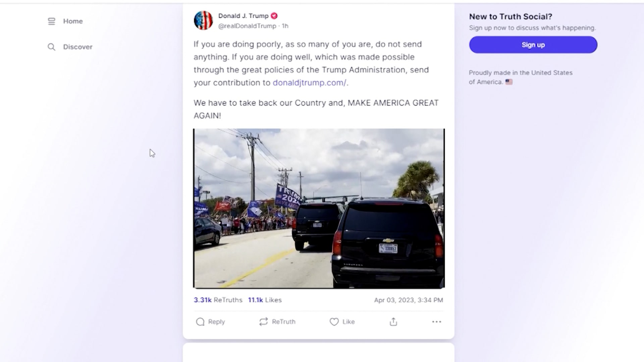This screenshot has width=644, height=362.
Task: Click the US flag emoji
Action: coord(509,82)
